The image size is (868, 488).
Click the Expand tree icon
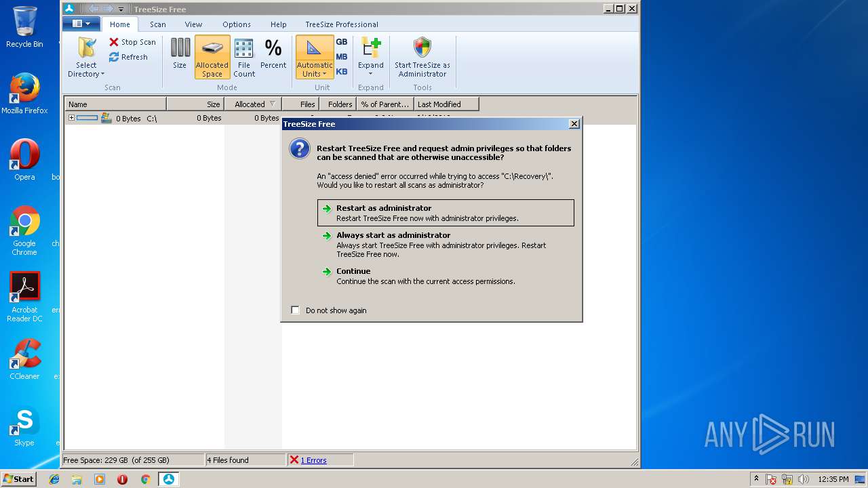click(371, 48)
